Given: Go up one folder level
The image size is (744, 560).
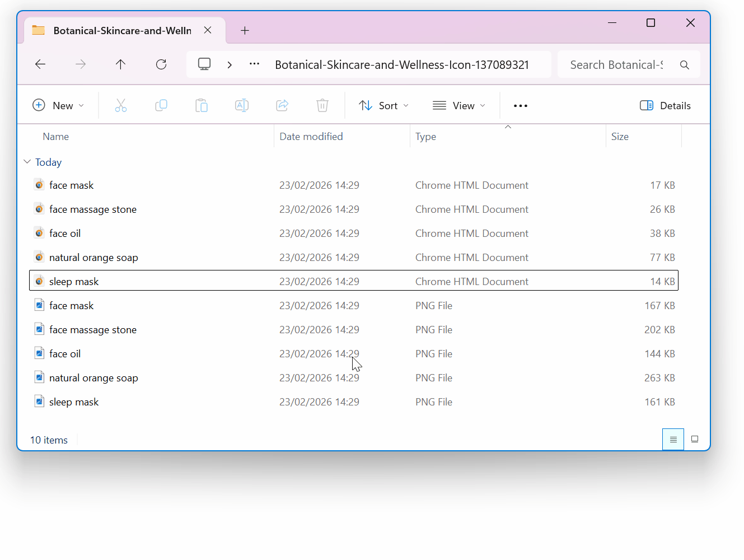Looking at the screenshot, I should pyautogui.click(x=120, y=64).
